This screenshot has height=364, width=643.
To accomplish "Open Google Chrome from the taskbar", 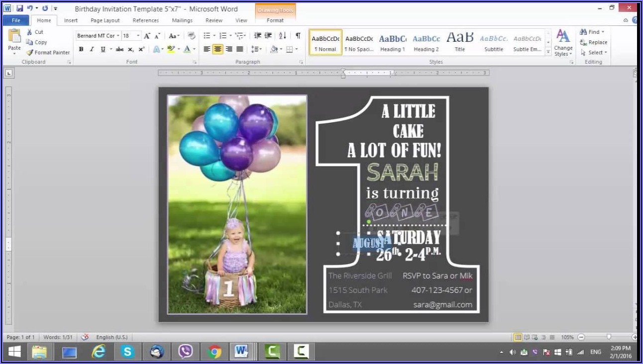I will coord(214,352).
